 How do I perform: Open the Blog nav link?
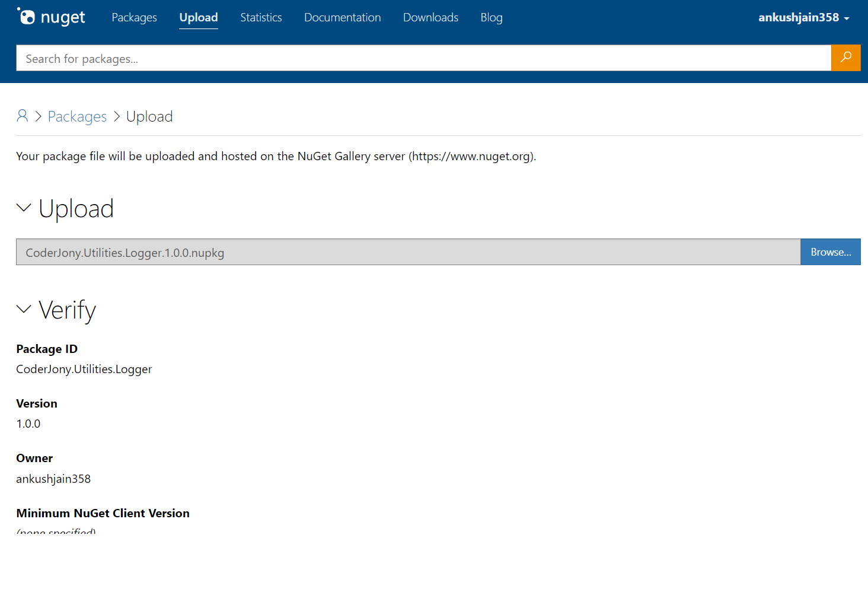coord(492,17)
